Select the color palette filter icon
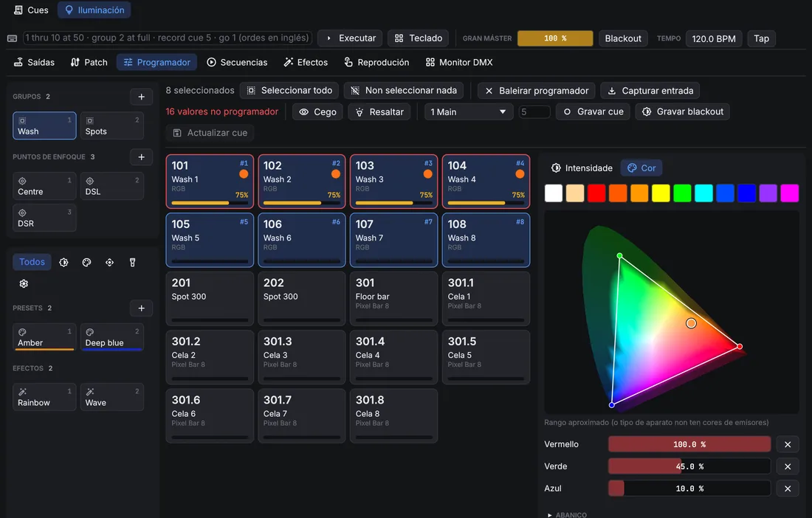Viewport: 812px width, 518px height. click(x=86, y=263)
